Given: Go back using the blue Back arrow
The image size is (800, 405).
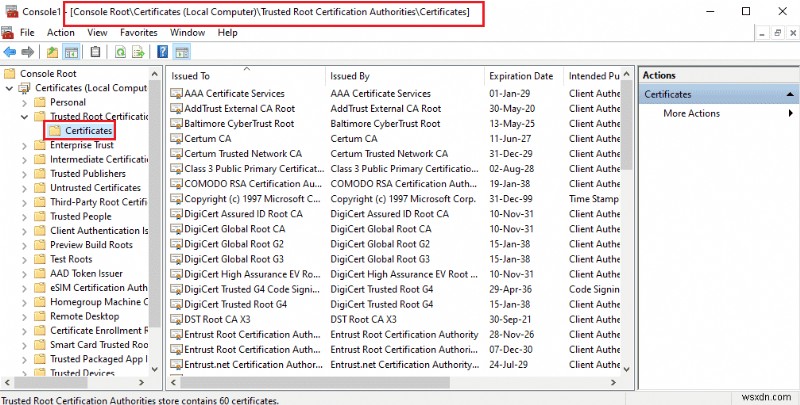Looking at the screenshot, I should pyautogui.click(x=10, y=52).
